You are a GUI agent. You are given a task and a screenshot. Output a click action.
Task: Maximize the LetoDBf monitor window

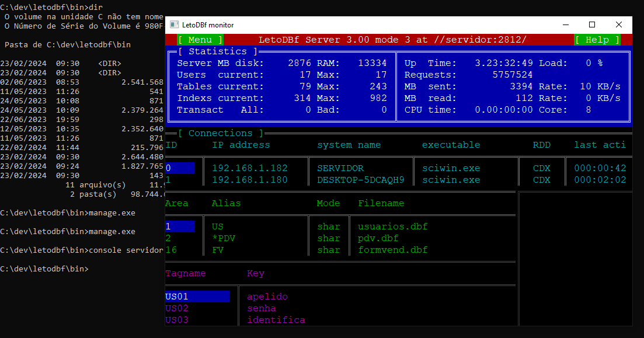592,25
